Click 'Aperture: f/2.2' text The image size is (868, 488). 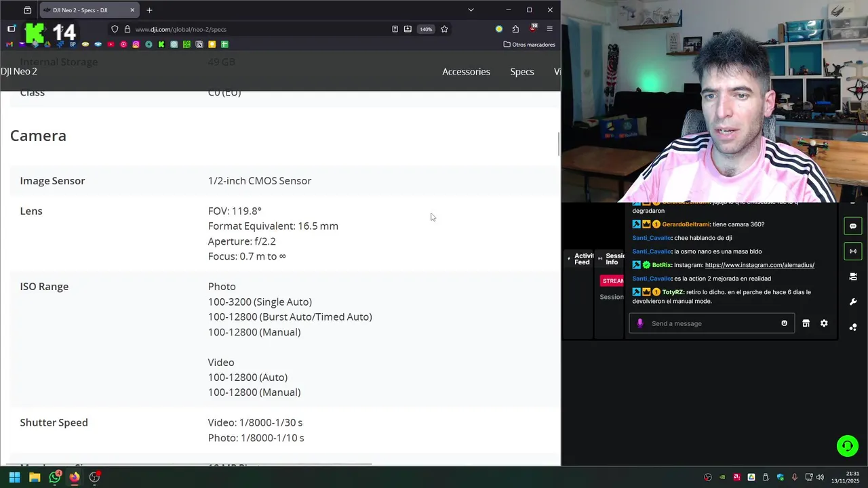click(x=242, y=241)
